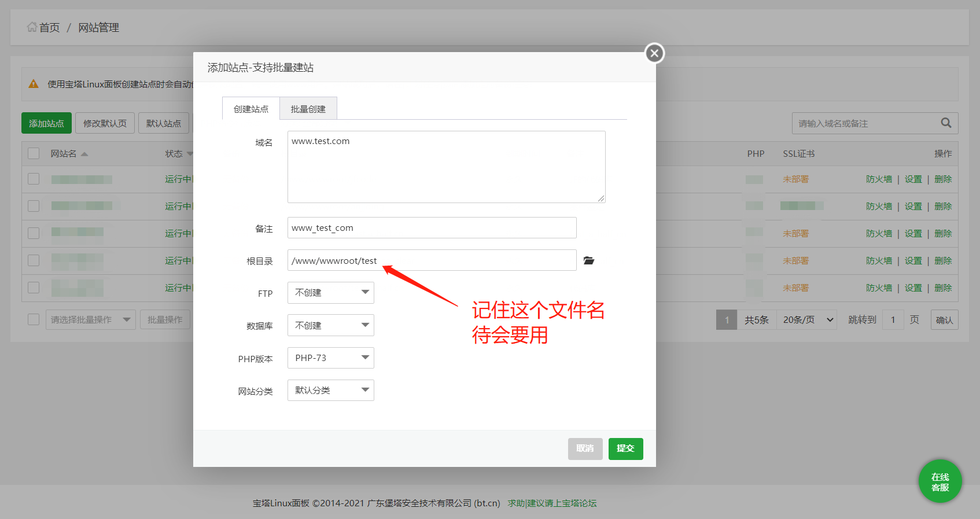Image resolution: width=980 pixels, height=519 pixels.
Task: Click the home icon in the breadcrumb
Action: tap(32, 27)
